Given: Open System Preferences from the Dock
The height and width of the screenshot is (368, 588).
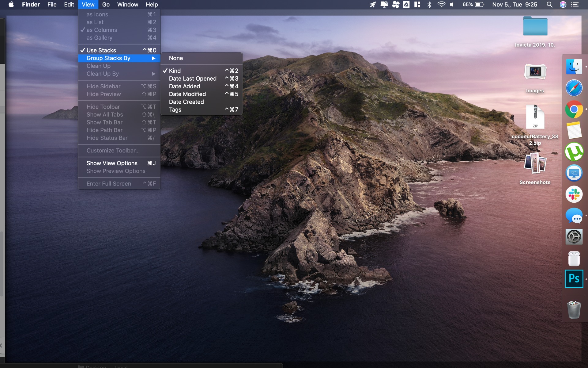Looking at the screenshot, I should 574,237.
